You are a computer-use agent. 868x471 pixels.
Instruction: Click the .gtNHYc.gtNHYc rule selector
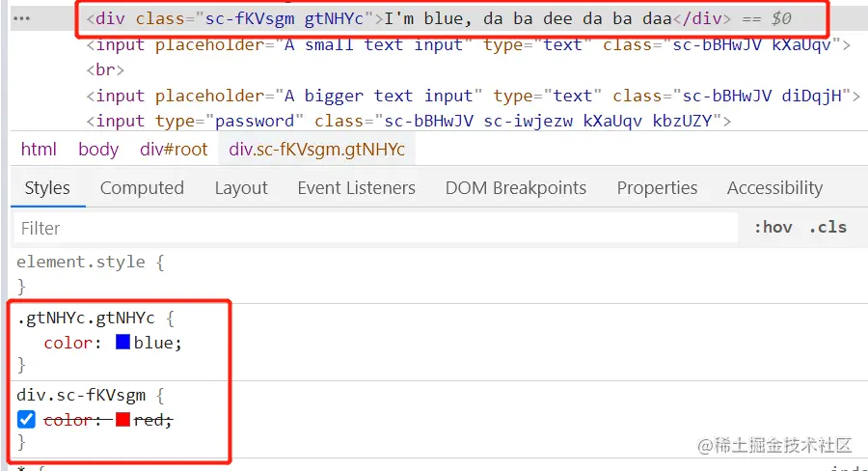click(86, 318)
